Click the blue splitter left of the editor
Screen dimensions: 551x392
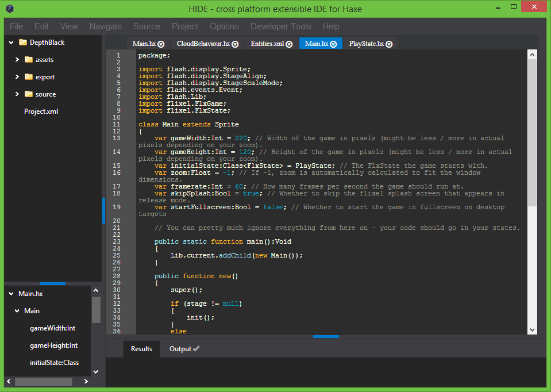click(103, 210)
